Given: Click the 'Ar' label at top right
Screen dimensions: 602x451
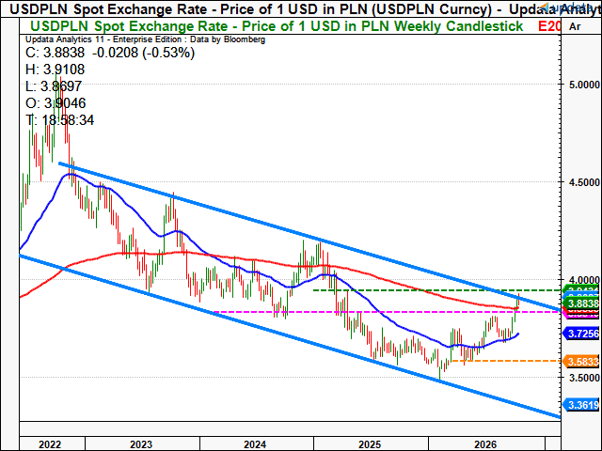Looking at the screenshot, I should pos(575,26).
